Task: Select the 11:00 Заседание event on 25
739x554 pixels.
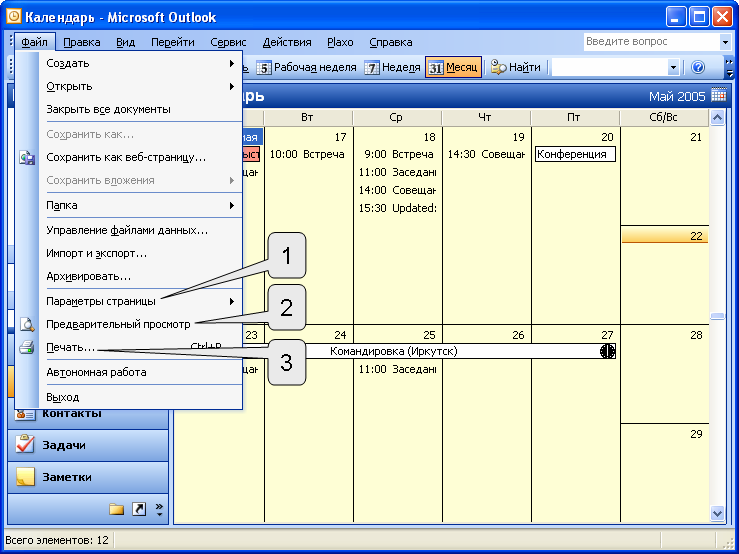Action: [x=397, y=369]
